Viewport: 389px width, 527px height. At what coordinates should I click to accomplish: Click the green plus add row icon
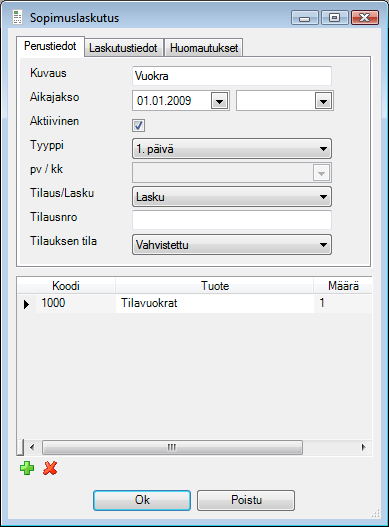tap(27, 468)
